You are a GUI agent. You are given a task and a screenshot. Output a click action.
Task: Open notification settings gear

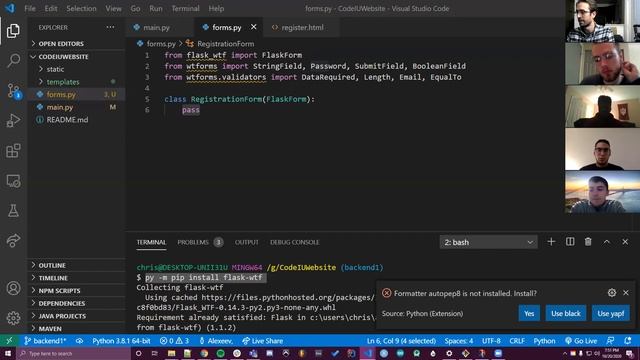[611, 293]
